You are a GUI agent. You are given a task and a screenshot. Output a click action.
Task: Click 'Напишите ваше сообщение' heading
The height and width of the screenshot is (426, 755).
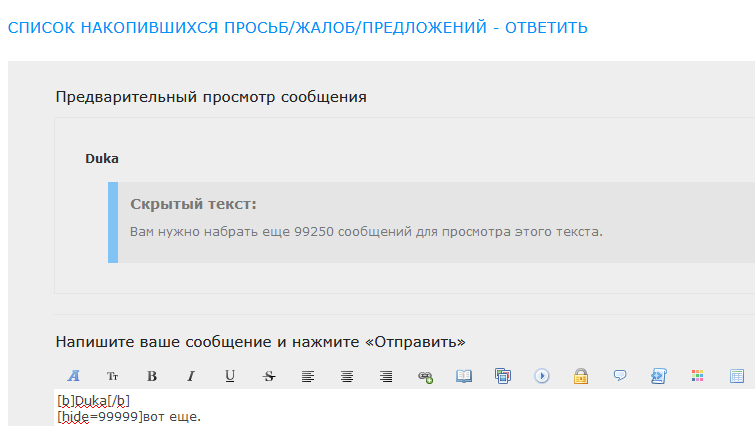coord(260,342)
